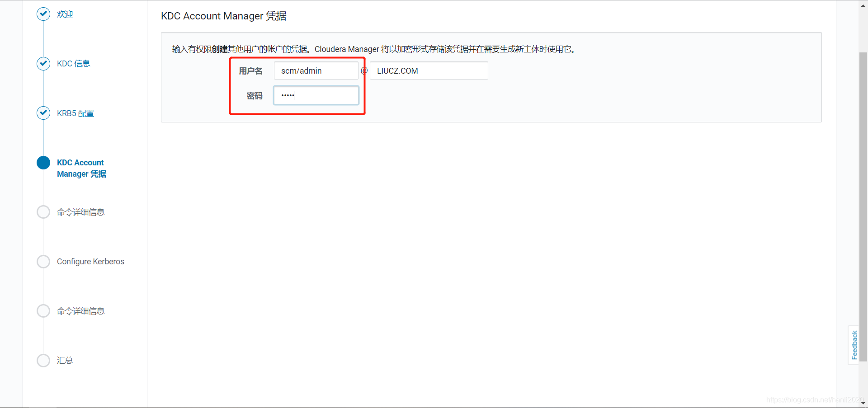Screen dimensions: 868x408
Task: Open the Feedback tab on right edge
Action: click(854, 345)
